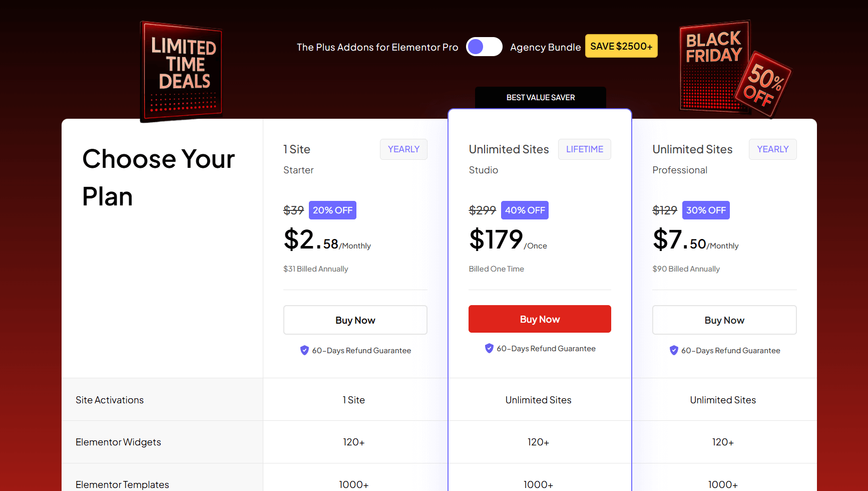Click Buy Now for the Starter plan
The image size is (868, 491).
355,320
